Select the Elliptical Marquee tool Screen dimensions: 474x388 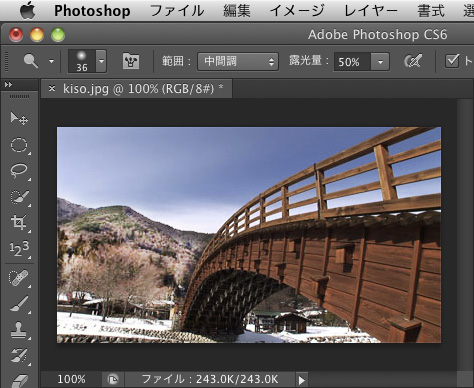[19, 145]
